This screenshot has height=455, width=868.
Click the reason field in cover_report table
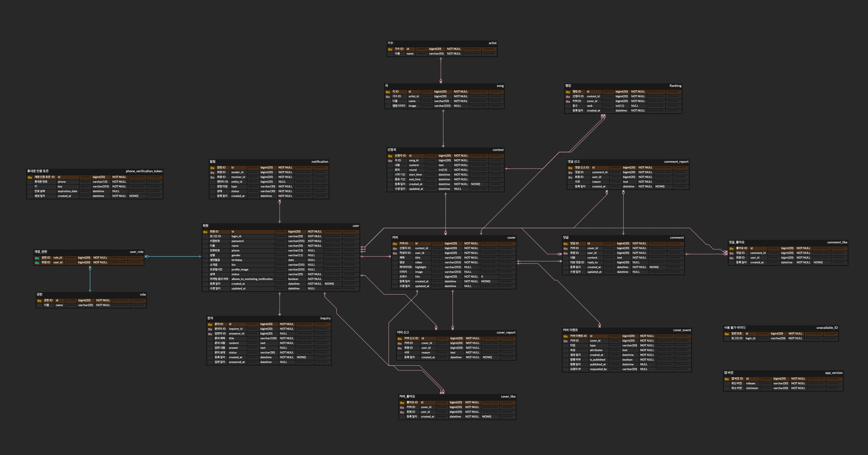click(x=425, y=353)
